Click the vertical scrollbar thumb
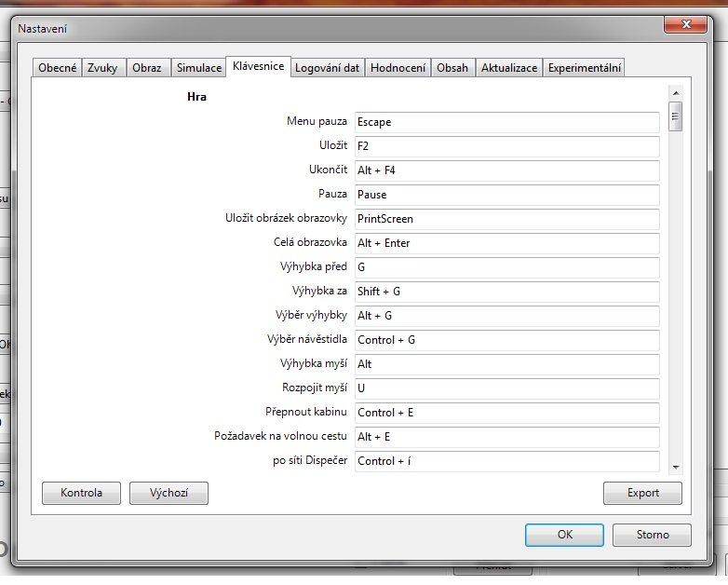 pos(676,116)
